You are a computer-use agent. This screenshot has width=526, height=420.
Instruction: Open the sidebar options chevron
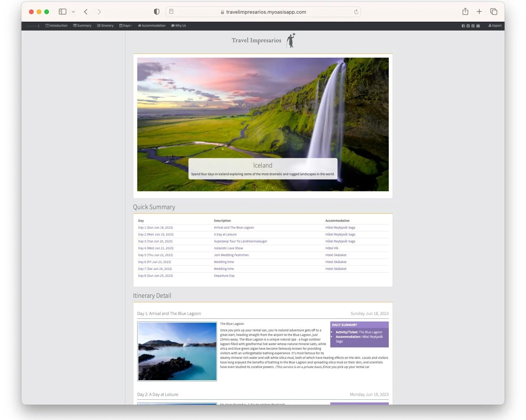(73, 12)
